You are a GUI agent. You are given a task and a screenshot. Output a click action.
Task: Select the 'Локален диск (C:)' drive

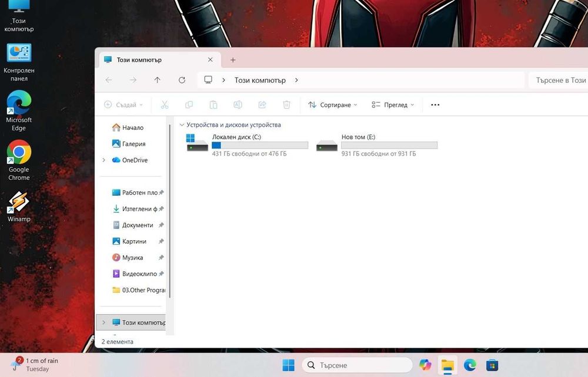[x=247, y=145]
